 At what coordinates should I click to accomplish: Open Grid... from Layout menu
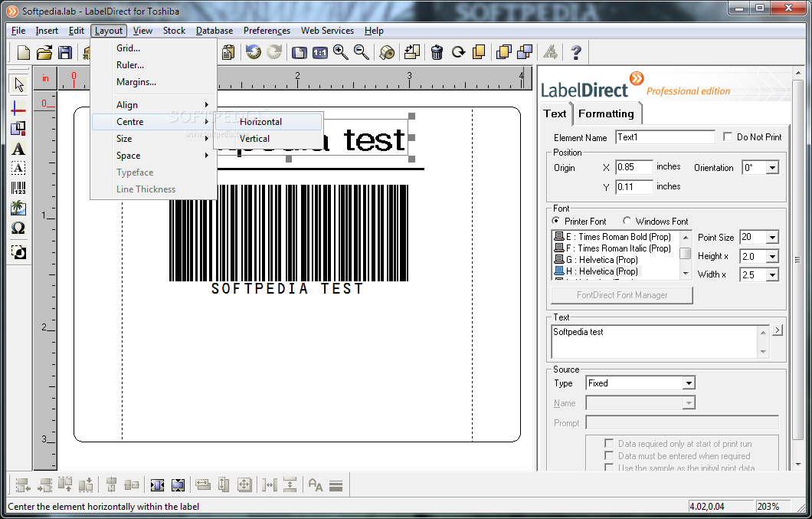[154, 48]
